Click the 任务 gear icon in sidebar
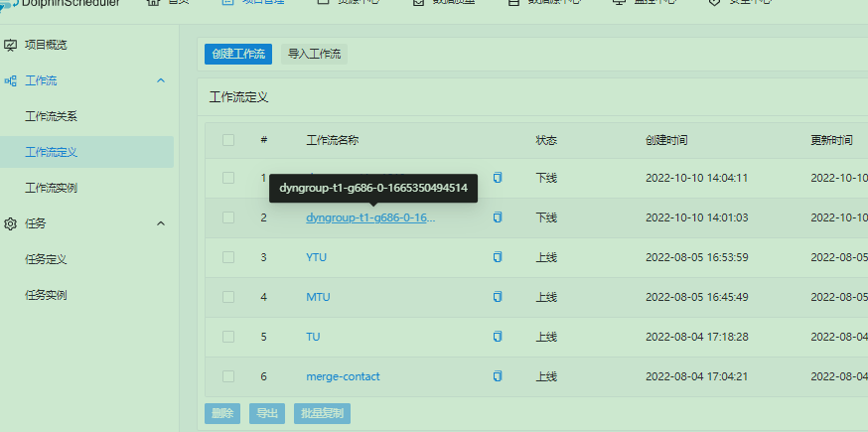 [11, 223]
